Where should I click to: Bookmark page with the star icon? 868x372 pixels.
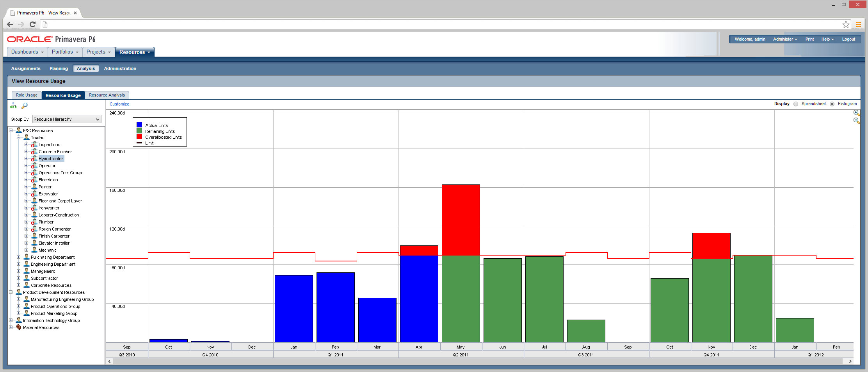tap(846, 25)
